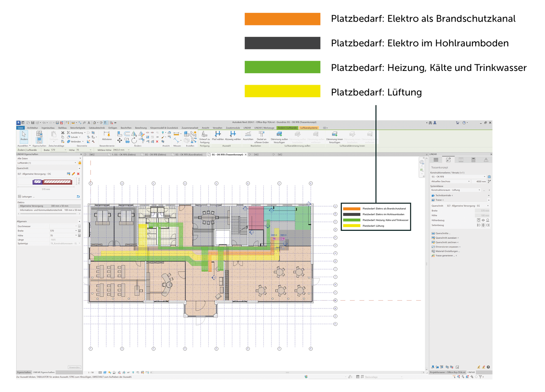Click the Abzweig wählen icon
The image size is (545, 392).
(233, 134)
